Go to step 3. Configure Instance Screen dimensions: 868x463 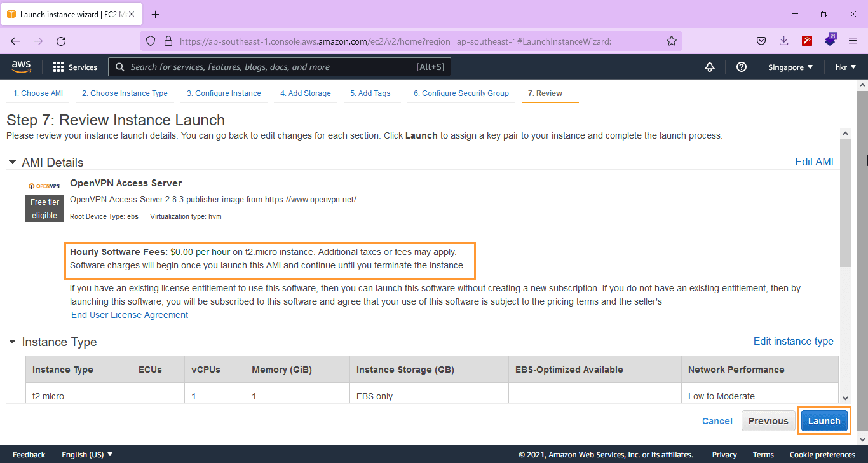point(224,93)
